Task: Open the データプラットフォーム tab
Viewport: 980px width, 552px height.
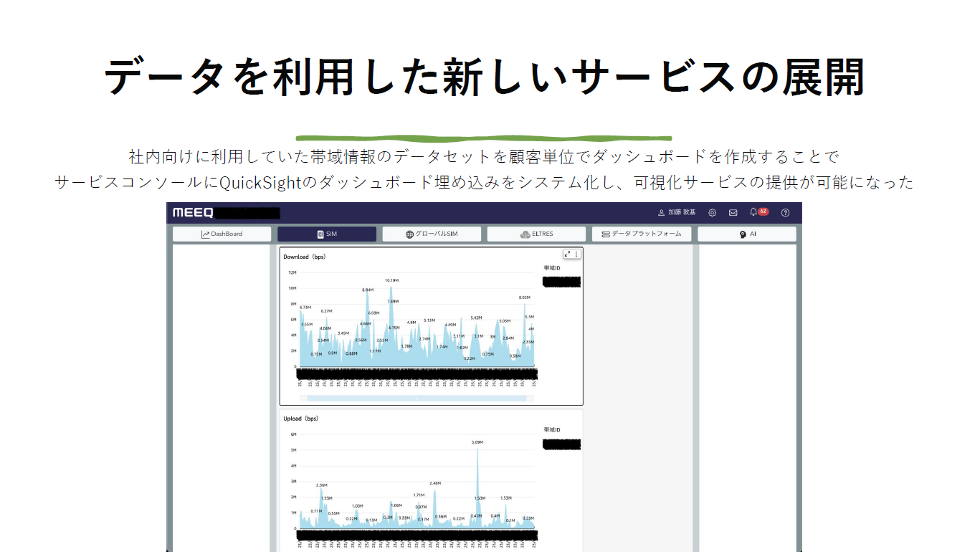Action: pyautogui.click(x=642, y=234)
